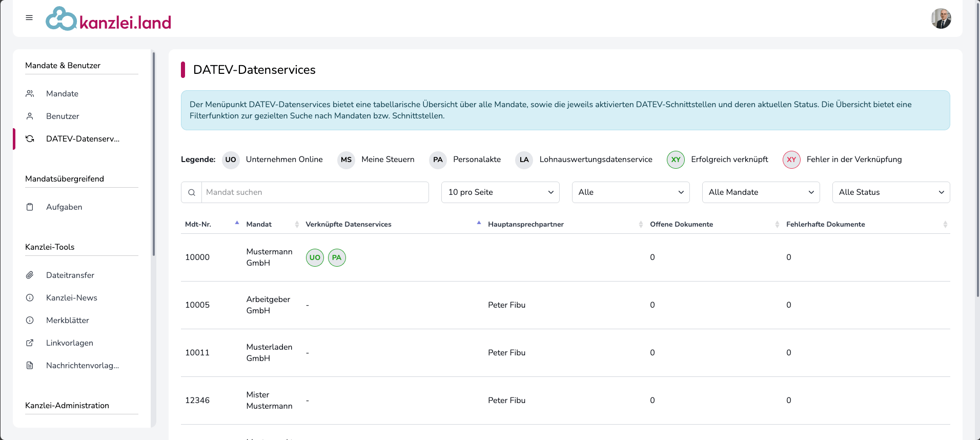
Task: Sort by Offene Dokumente column
Action: tap(681, 225)
